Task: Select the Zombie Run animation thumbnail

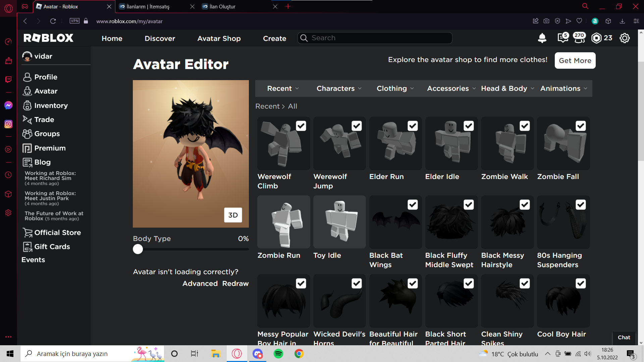Action: (x=283, y=222)
